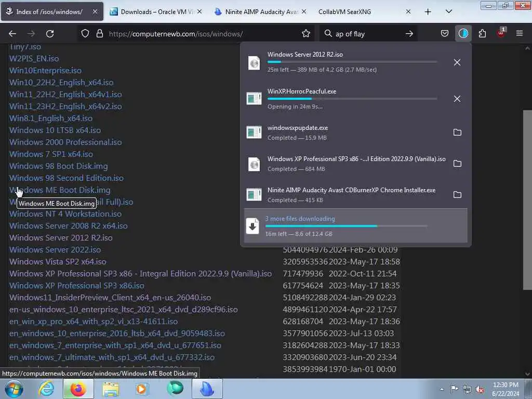The image size is (532, 399).
Task: Open Win8.1_English_x64.iso link
Action: (x=50, y=118)
